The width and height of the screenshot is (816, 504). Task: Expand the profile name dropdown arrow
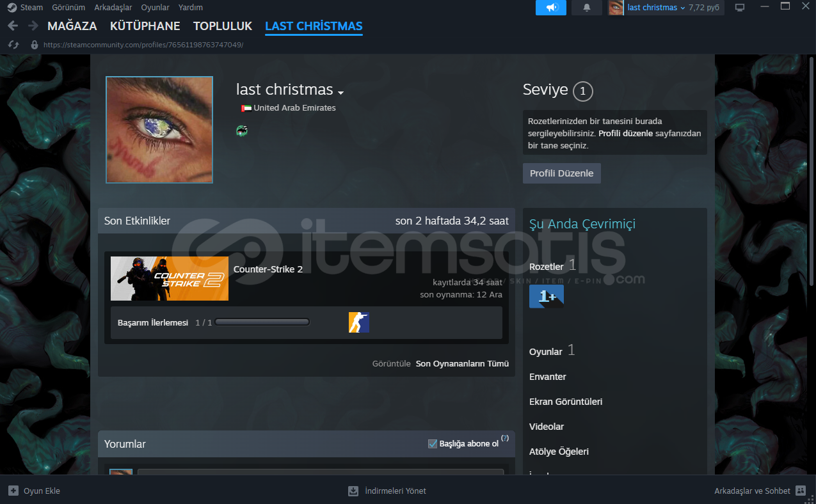click(x=341, y=93)
